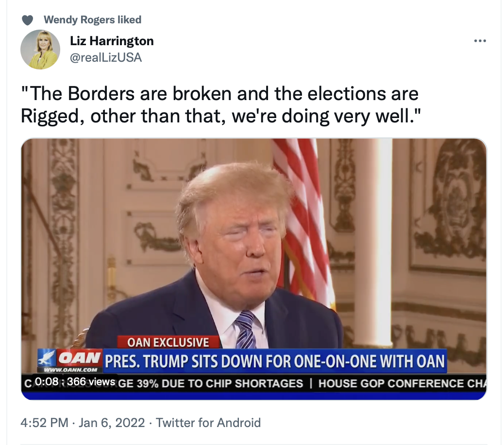Open the 4:52 PM Jan 6, 2022 timestamp
Viewport: 504px width, 445px height.
coord(83,423)
